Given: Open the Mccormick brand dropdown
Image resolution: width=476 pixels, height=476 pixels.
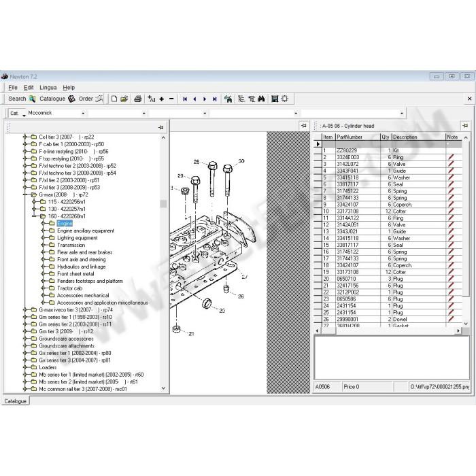Looking at the screenshot, I should (x=83, y=114).
